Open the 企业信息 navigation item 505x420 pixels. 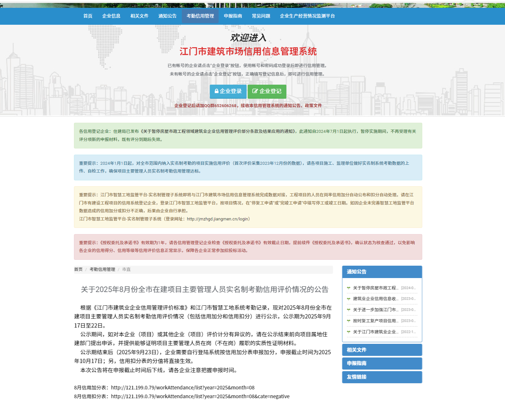(111, 16)
